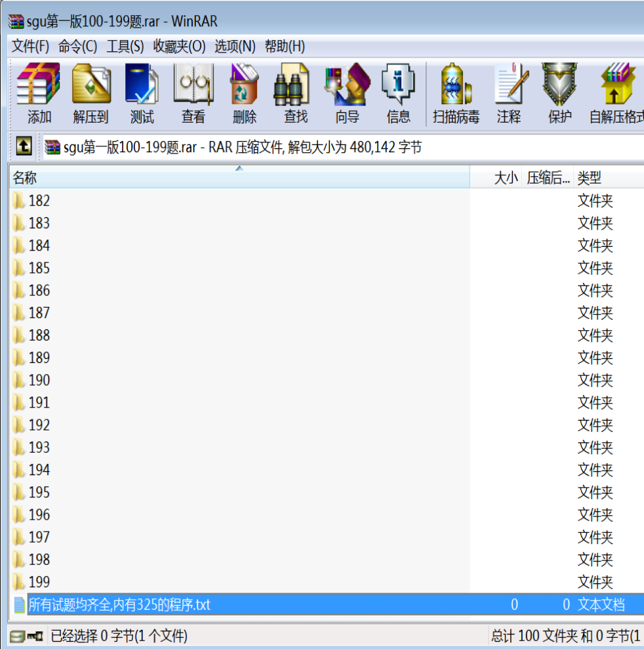Select folder 185
Viewport: 644px width, 649px height.
39,268
